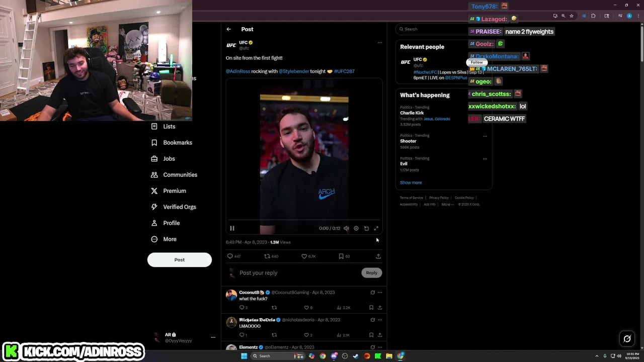
Task: Open Charlie Kirk trending topic
Action: click(412, 113)
